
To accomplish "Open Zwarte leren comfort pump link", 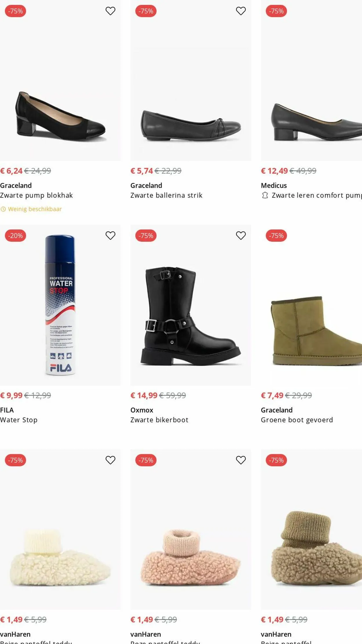I will (x=316, y=195).
